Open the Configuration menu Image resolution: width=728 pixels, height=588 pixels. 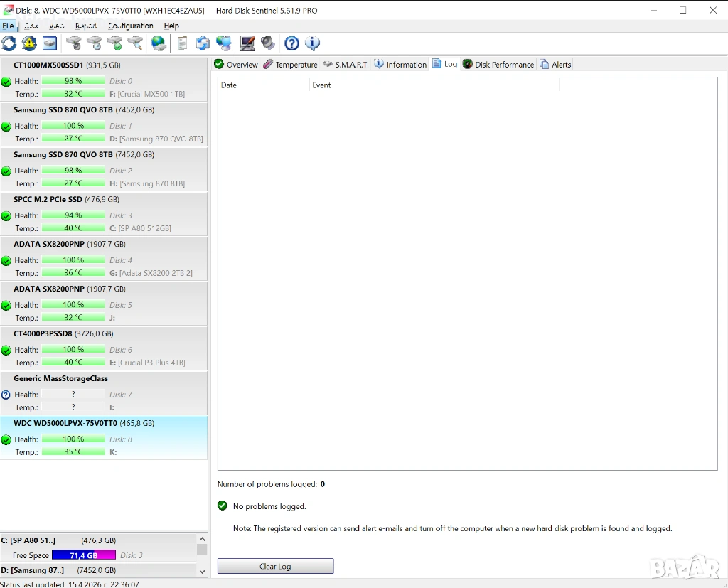pos(131,26)
